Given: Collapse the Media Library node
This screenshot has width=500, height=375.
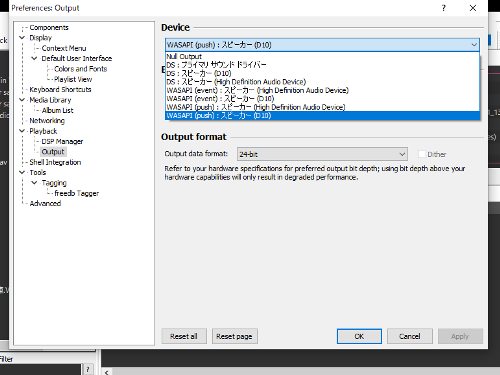Looking at the screenshot, I should click(22, 100).
